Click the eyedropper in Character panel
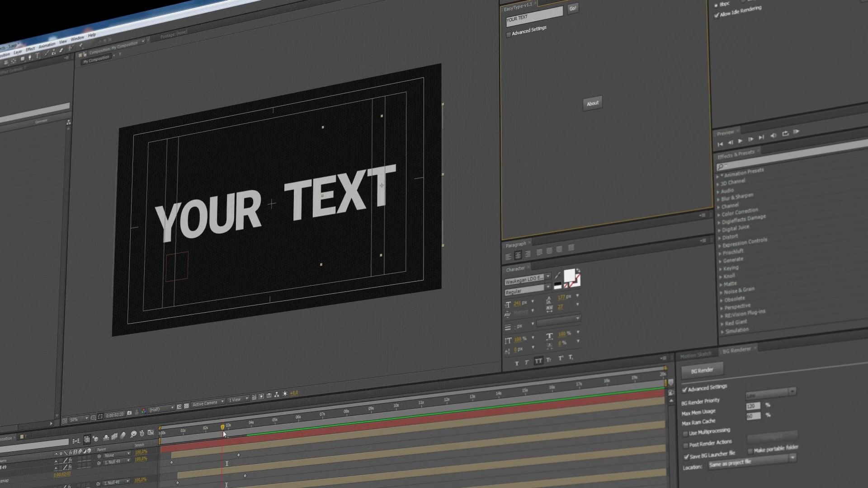 (557, 275)
